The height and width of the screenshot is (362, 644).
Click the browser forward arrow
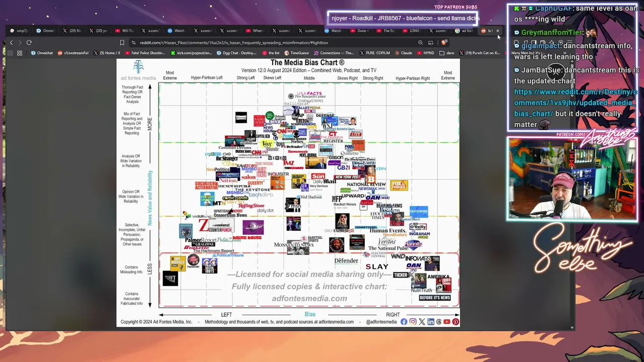tap(20, 43)
